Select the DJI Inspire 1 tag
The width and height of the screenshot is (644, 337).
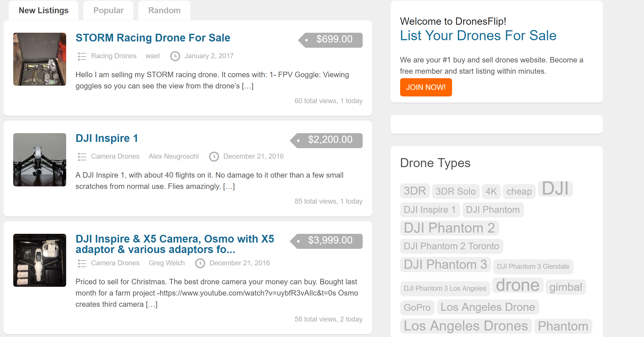coord(430,210)
